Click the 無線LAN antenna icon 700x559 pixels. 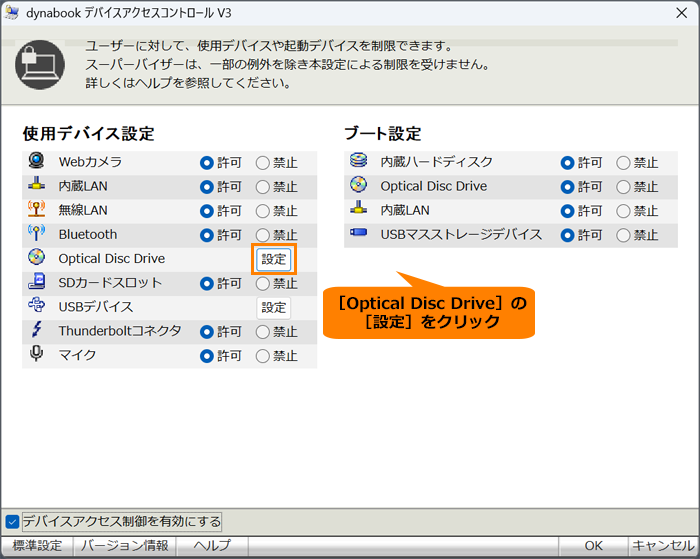[x=36, y=208]
